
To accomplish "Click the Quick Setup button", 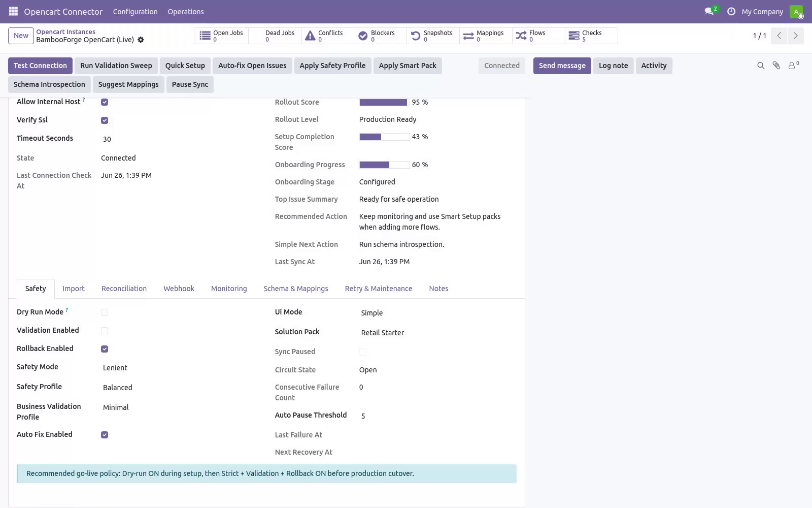I will click(185, 66).
